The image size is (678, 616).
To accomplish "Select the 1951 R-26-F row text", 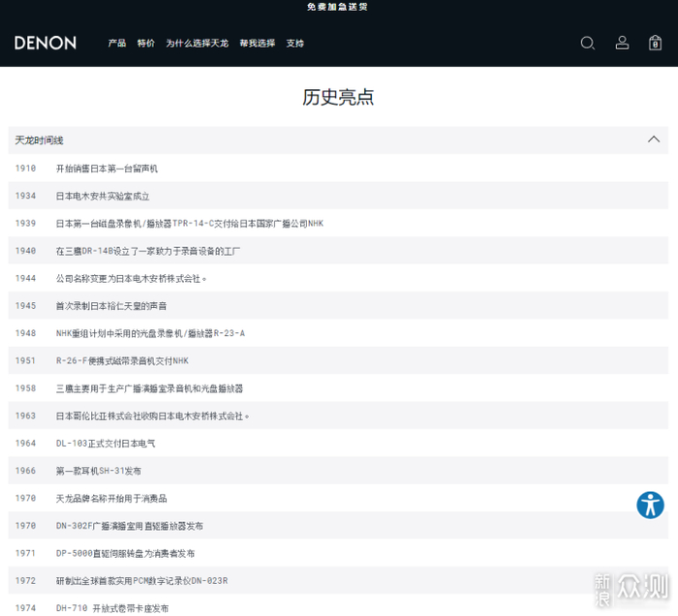I will pos(122,360).
